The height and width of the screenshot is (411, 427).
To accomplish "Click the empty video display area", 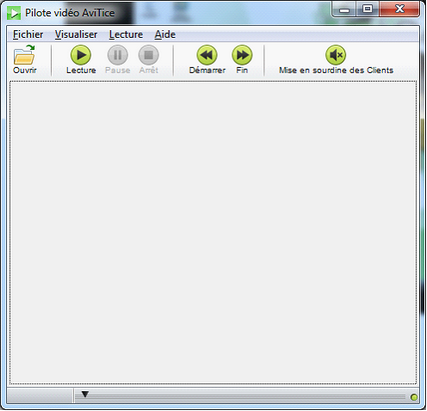I will point(213,232).
